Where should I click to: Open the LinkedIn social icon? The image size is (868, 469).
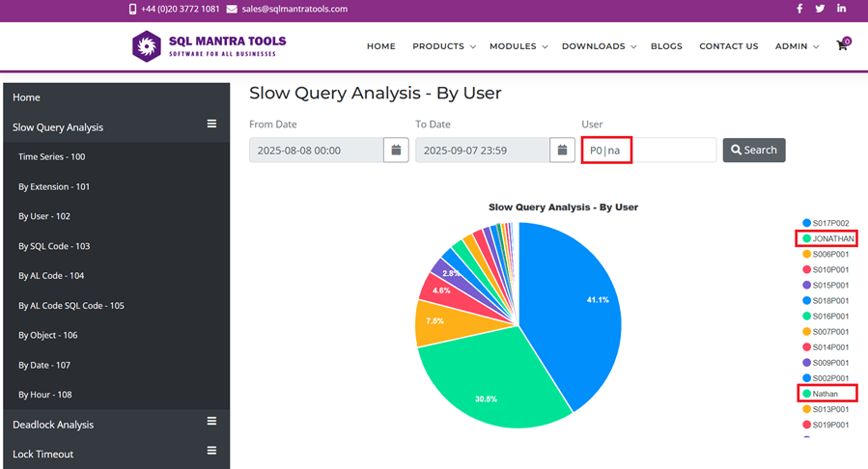point(841,9)
